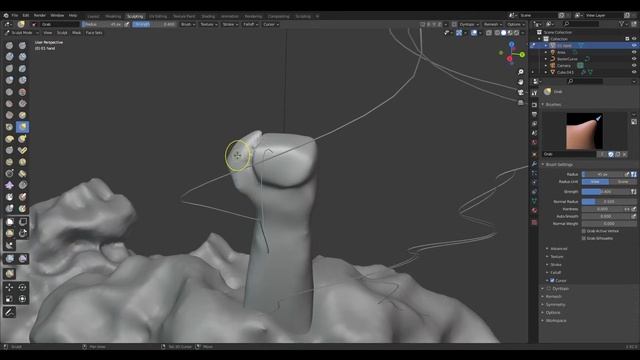The height and width of the screenshot is (360, 640).
Task: Expand the Advanced brush settings panel
Action: pyautogui.click(x=558, y=249)
